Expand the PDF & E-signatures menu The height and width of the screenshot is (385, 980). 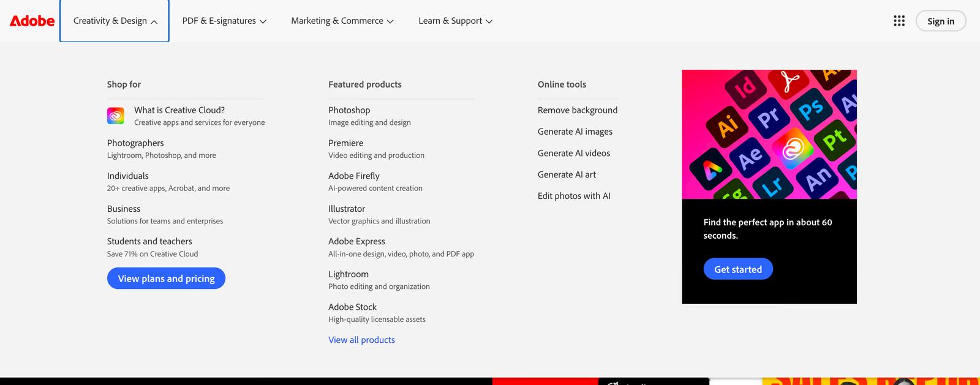224,21
